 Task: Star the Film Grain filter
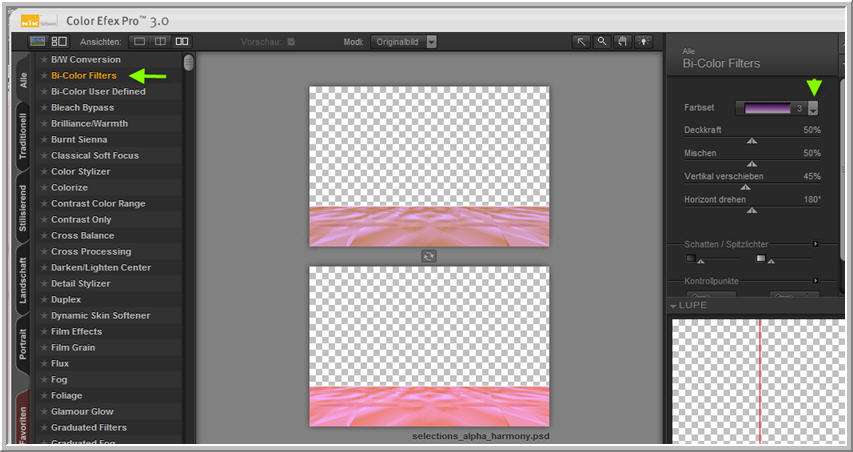(44, 348)
